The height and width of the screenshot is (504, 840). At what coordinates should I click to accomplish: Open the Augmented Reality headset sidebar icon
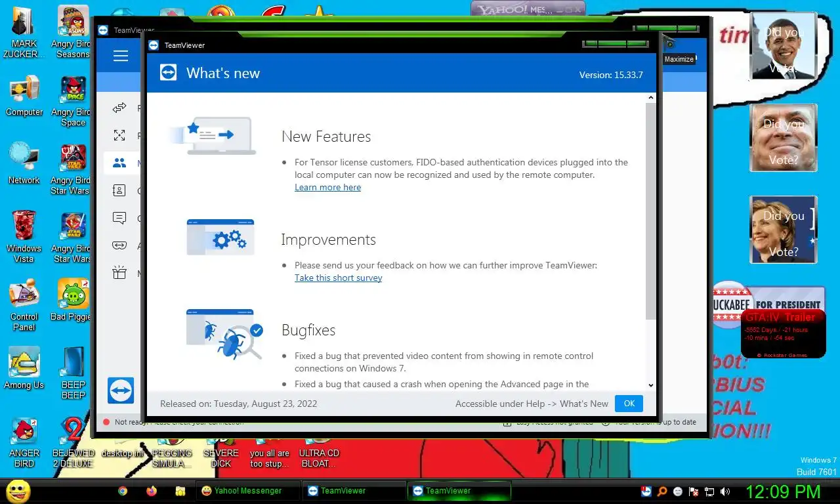119,245
